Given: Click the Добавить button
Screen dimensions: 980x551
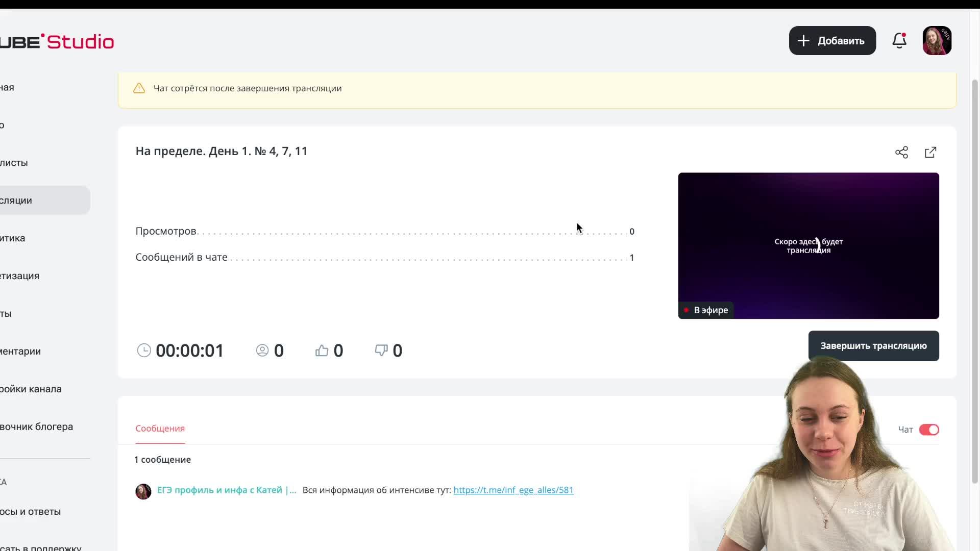Looking at the screenshot, I should click(832, 41).
